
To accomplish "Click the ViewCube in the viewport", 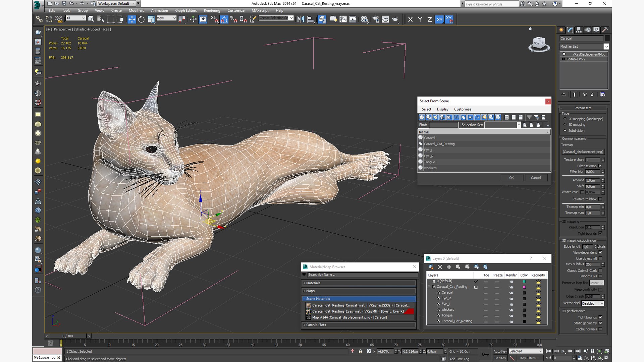I will [539, 44].
